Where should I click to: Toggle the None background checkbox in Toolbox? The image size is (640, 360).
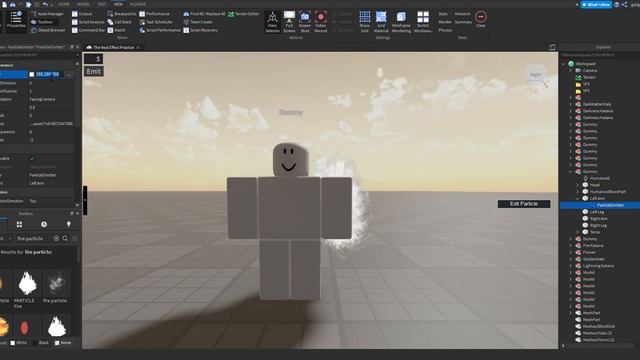(57, 343)
